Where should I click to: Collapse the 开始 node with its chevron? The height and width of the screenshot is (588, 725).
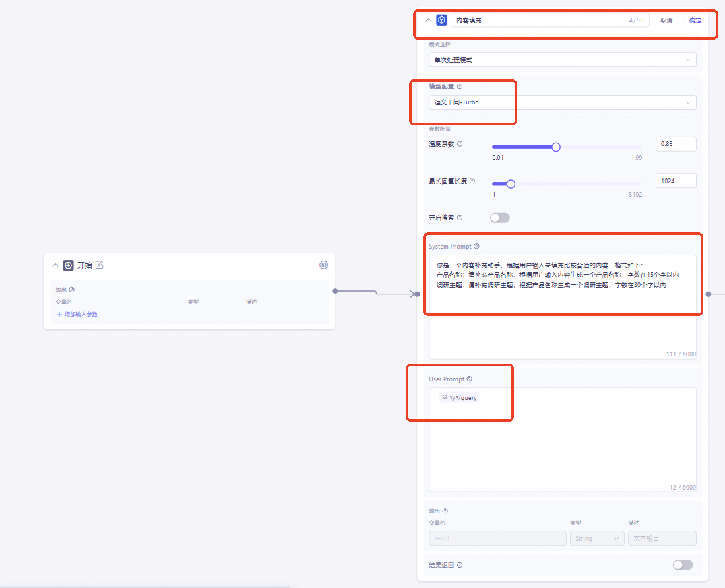55,265
